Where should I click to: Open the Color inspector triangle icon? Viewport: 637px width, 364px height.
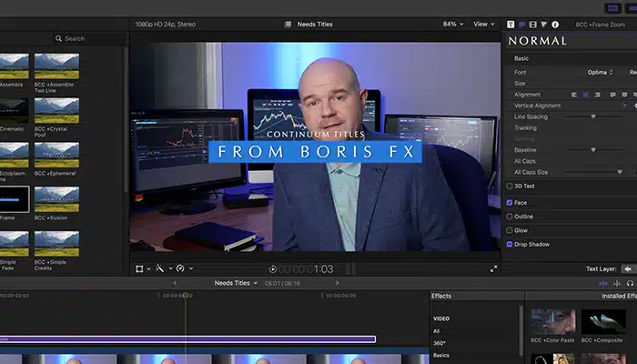click(544, 25)
